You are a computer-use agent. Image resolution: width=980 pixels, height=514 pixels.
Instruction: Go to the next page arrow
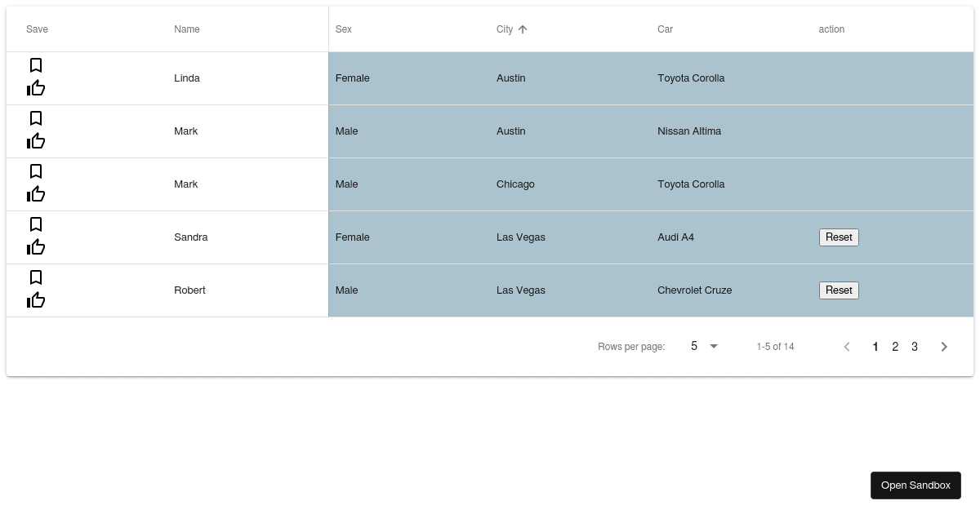click(944, 347)
